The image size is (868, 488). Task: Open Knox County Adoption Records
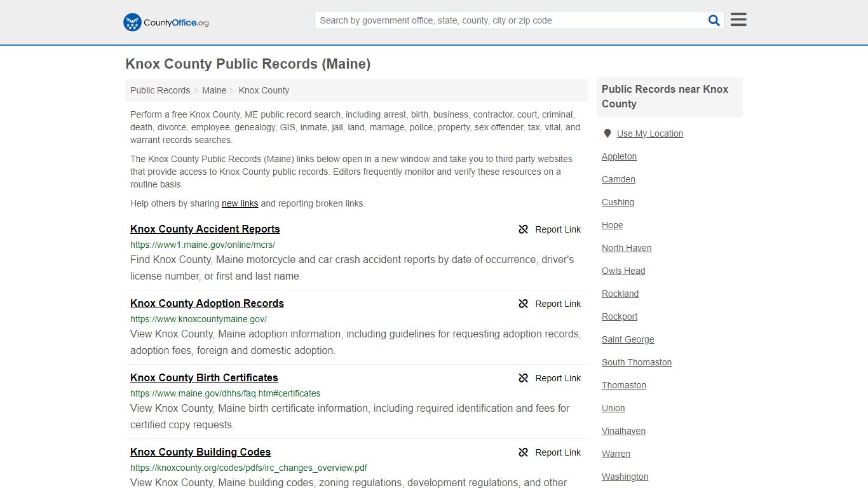click(x=207, y=303)
